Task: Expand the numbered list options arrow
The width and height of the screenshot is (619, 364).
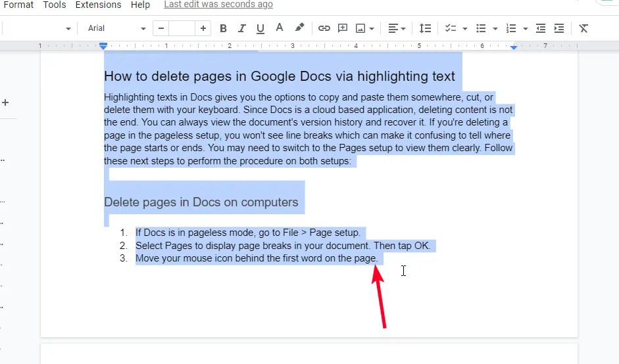Action: 526,29
